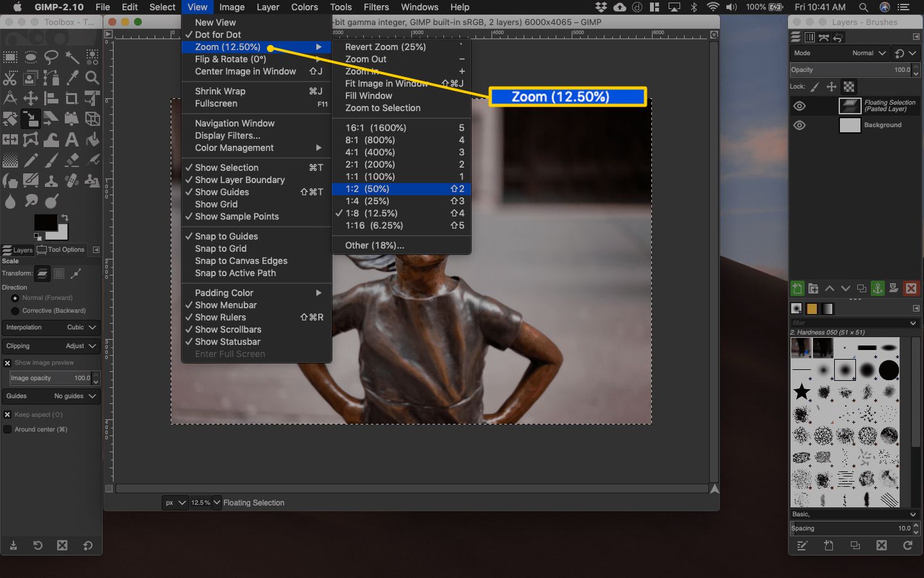This screenshot has width=924, height=578.
Task: Click the anchor floating layer button
Action: pyautogui.click(x=878, y=288)
